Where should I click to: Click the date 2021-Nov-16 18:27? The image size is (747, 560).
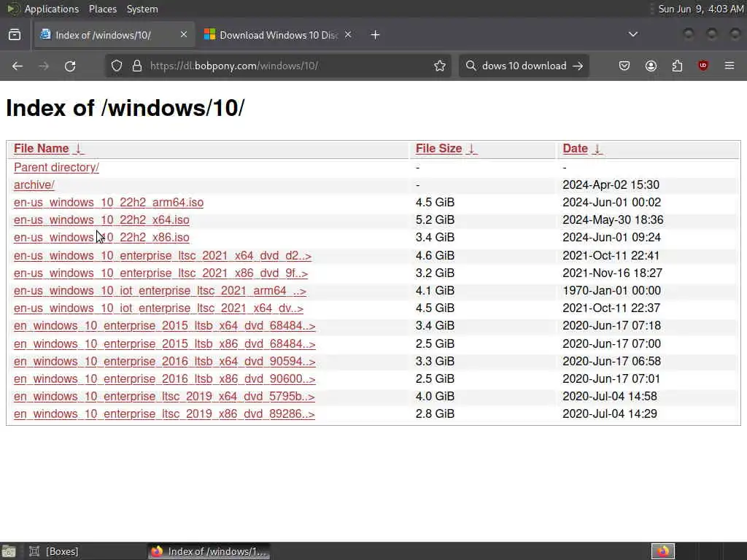click(612, 273)
